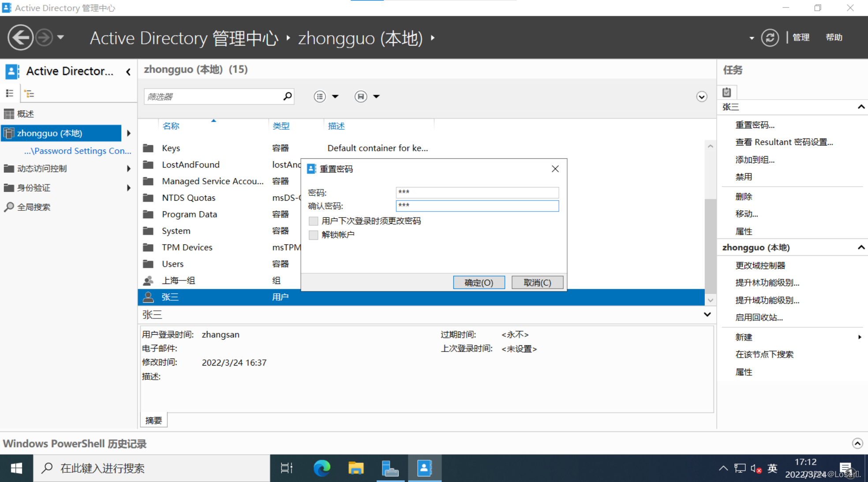Screen dimensions: 868x482
Task: Switch to list view icon in navigation pane
Action: coord(10,93)
